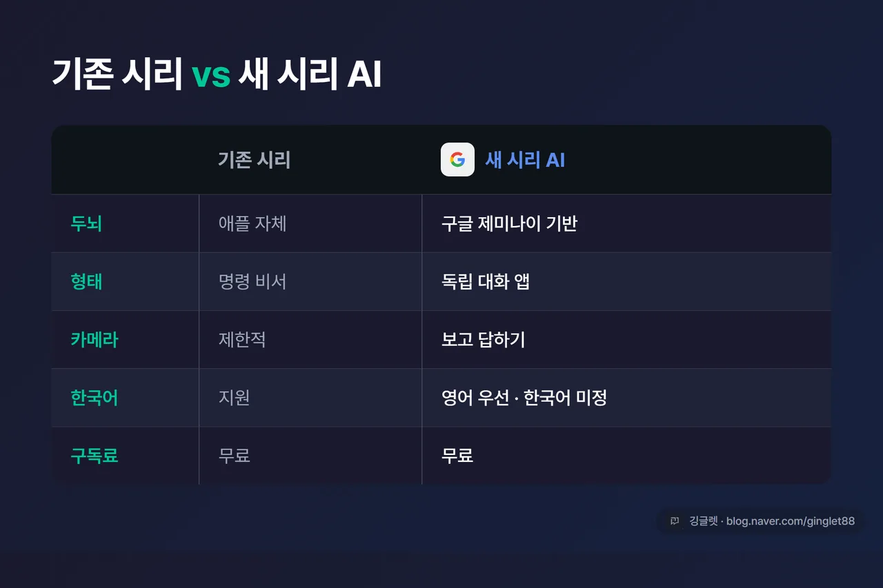Click the 카메라 row label
The image size is (883, 588).
coord(95,339)
